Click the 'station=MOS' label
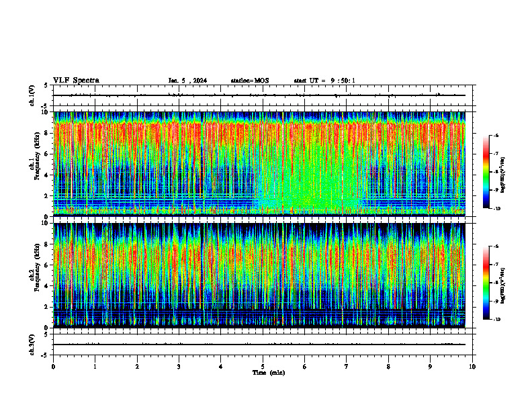Viewport: 532px width, 411px height. click(250, 81)
